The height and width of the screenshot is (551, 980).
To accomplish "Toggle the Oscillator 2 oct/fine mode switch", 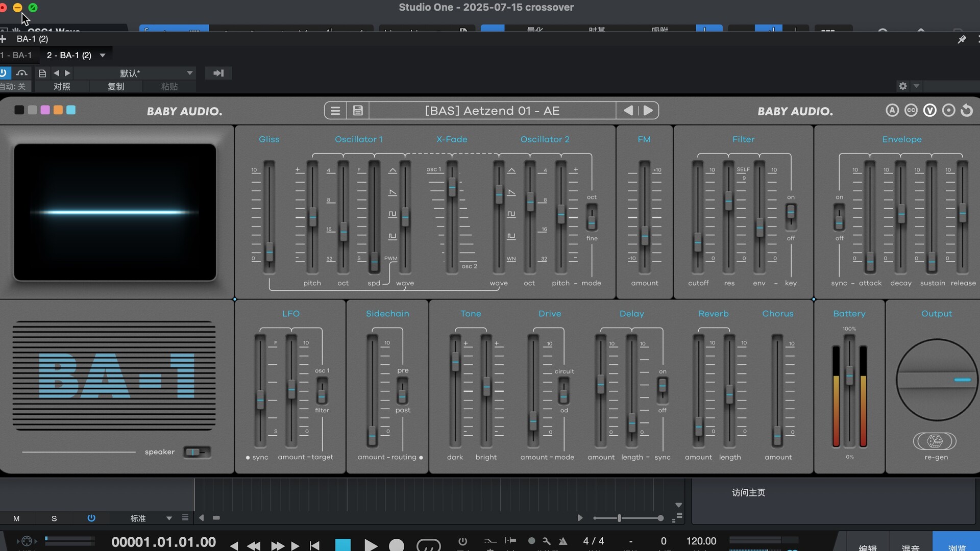I will (x=592, y=217).
